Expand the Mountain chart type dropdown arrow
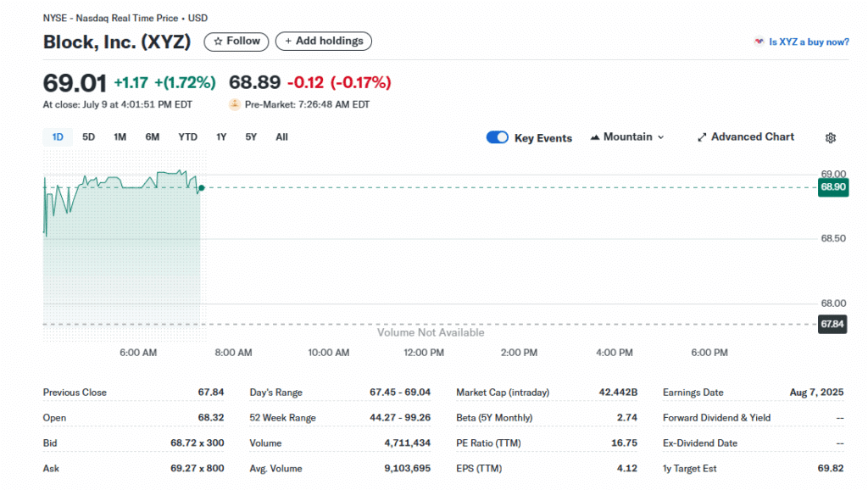This screenshot has height=490, width=868. click(x=661, y=137)
